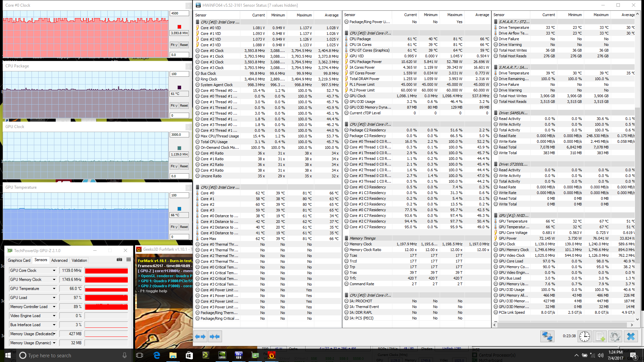Click the collapse columns arrows button in HWiNFO
Viewport: 644px width, 362px height.
(x=215, y=337)
